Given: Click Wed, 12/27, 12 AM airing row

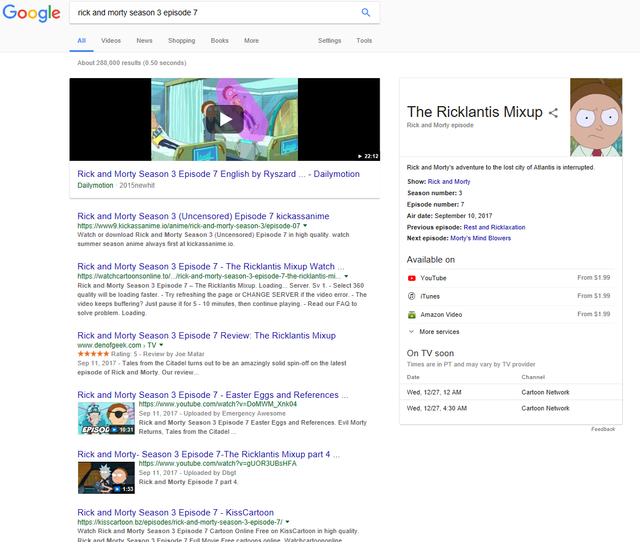Looking at the screenshot, I should click(511, 392).
